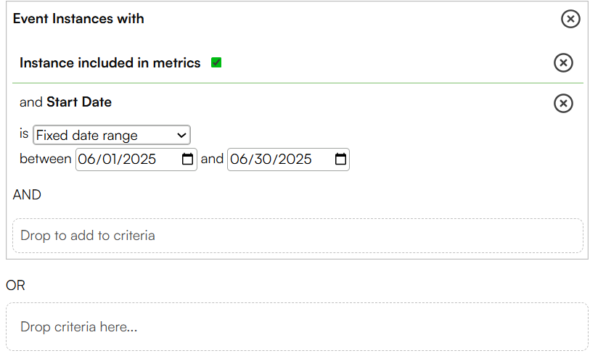Remove the Start Date condition
Viewport: 590px width, 364px height.
pos(563,104)
